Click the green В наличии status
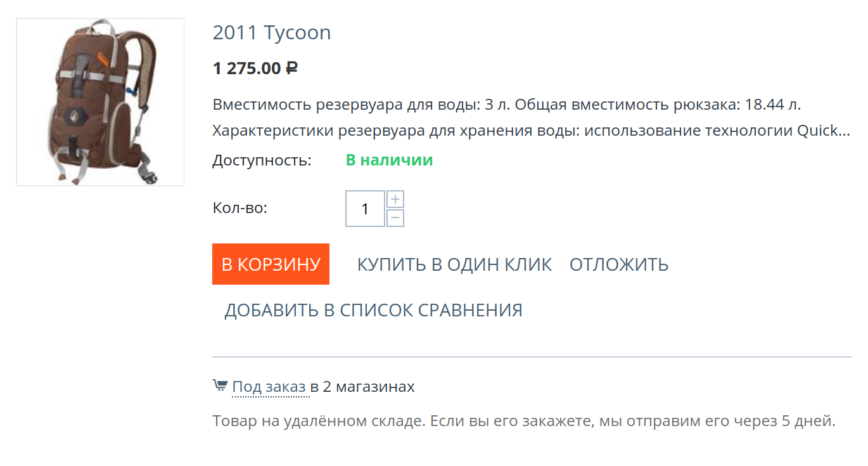The width and height of the screenshot is (868, 466). click(389, 160)
